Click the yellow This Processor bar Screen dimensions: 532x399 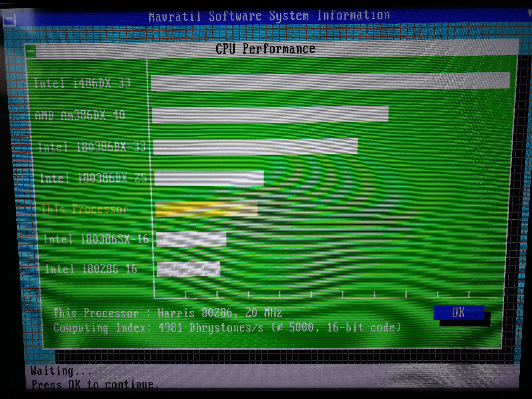click(x=206, y=209)
